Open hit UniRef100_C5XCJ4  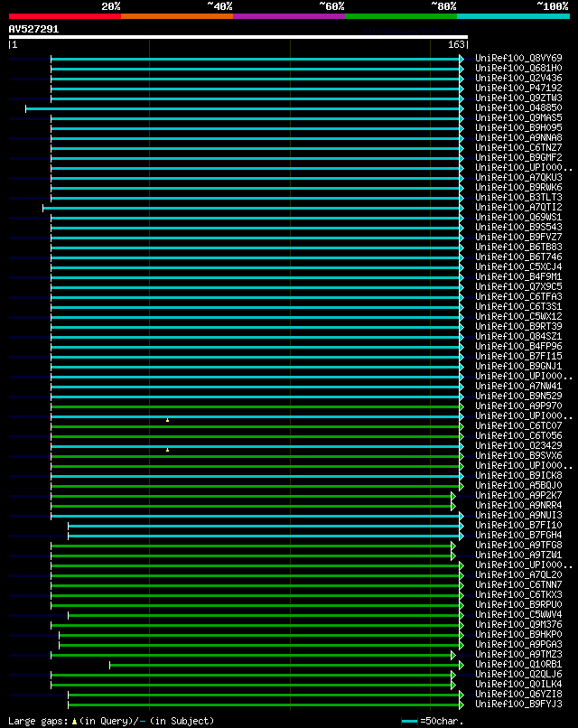tap(518, 267)
